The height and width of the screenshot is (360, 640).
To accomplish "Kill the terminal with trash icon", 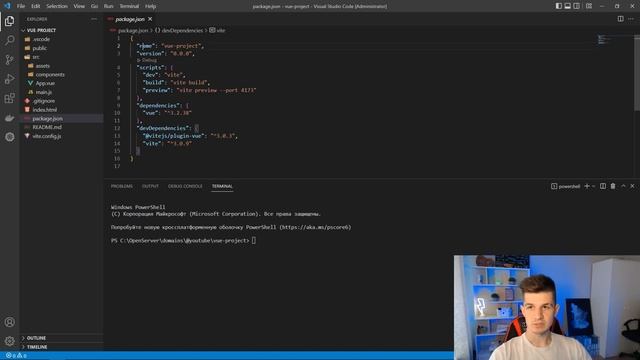I will tap(613, 186).
